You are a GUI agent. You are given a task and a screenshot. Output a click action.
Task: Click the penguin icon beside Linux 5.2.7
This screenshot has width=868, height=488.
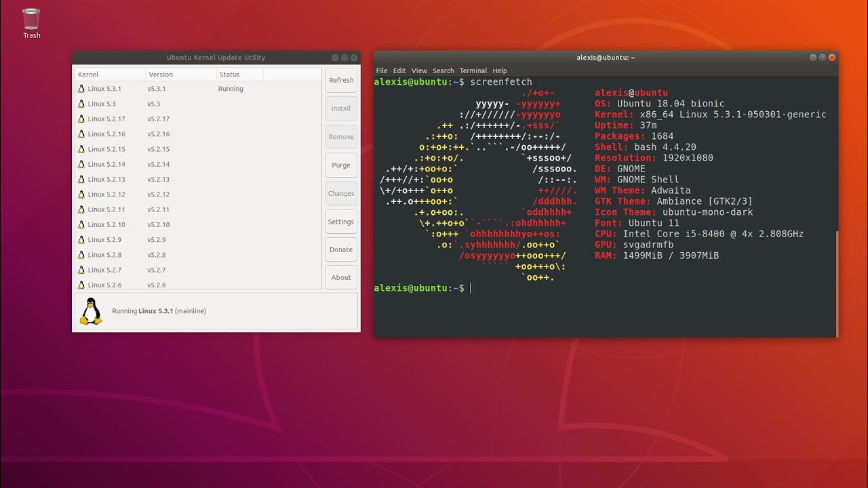coord(81,270)
